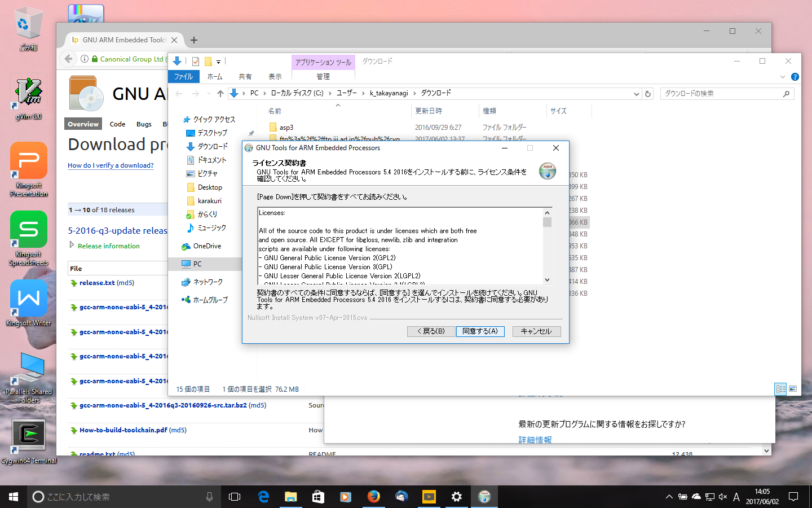Open the Bugs tab on Launchpad page
Screen dimensions: 812x508
click(144, 124)
